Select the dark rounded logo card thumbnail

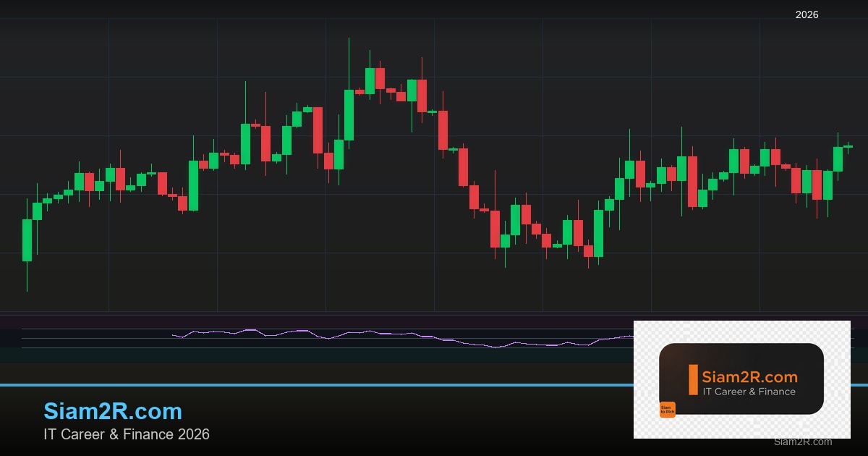[741, 379]
